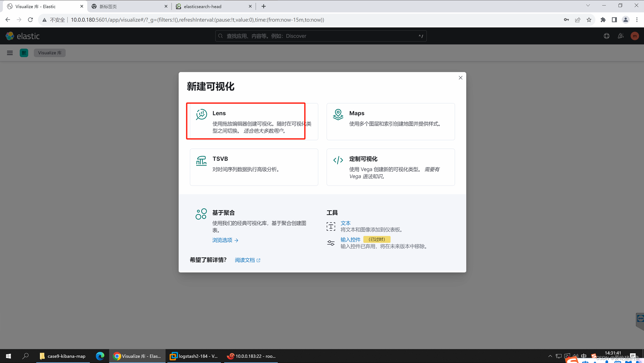Switch to logstash2-184 VMware taskbar item
Screen dimensions: 644x363
point(194,356)
